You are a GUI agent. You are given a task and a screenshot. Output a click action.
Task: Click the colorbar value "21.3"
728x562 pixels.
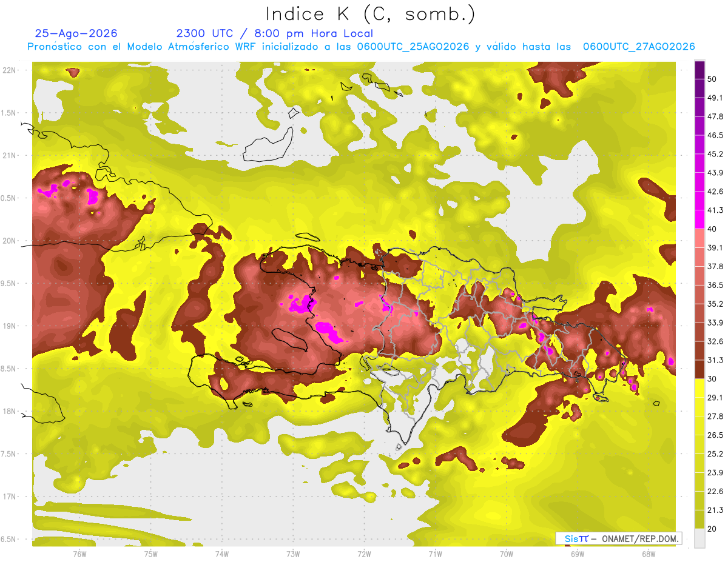point(715,510)
